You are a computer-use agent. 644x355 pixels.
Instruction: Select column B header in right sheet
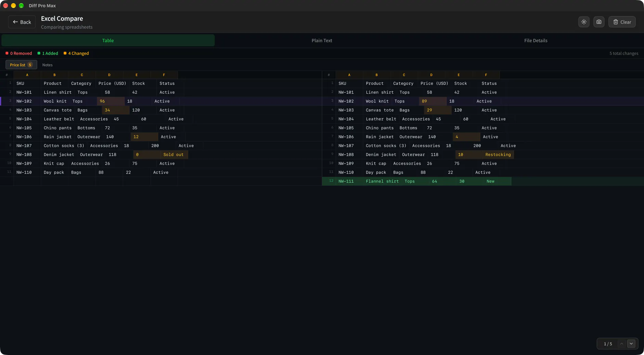click(377, 75)
